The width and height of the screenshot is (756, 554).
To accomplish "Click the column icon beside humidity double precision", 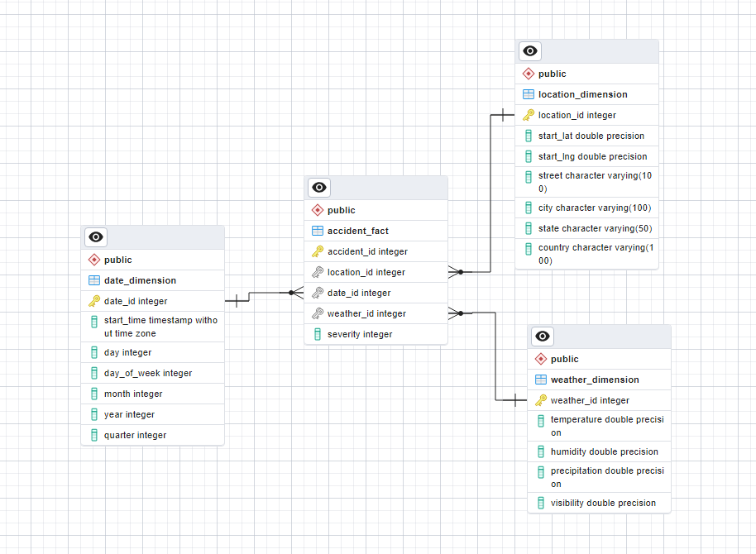I will (x=541, y=452).
